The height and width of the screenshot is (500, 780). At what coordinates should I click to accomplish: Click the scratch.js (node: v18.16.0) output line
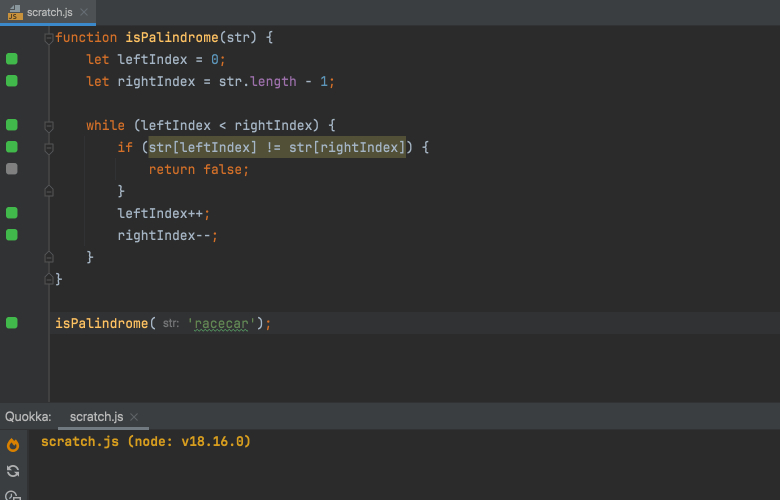(x=146, y=442)
